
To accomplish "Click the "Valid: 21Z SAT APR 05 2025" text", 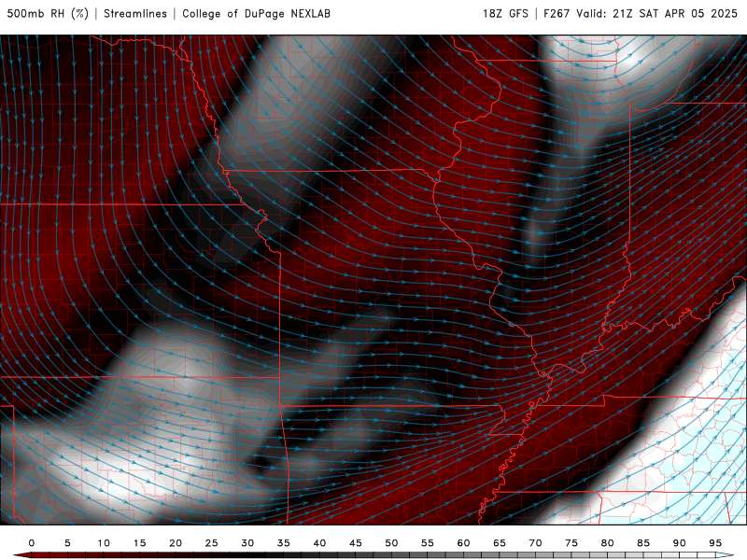I will coord(657,14).
